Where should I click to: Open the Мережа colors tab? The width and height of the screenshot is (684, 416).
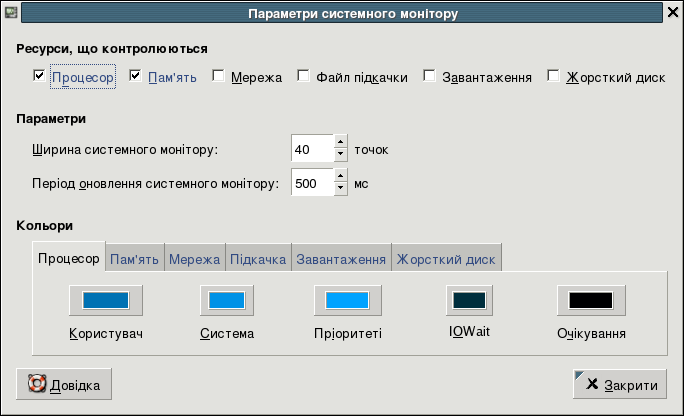click(195, 259)
